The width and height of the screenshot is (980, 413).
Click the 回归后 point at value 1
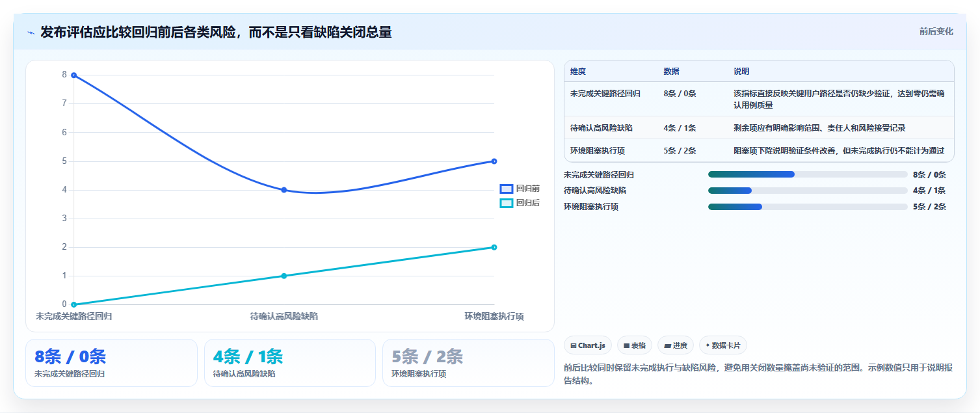point(284,276)
